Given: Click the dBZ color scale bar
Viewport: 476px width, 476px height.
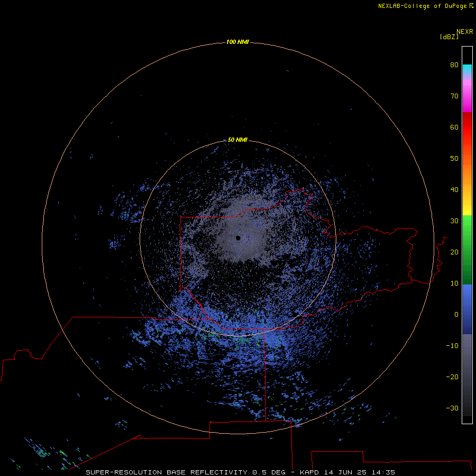Looking at the screenshot, I should (x=467, y=235).
